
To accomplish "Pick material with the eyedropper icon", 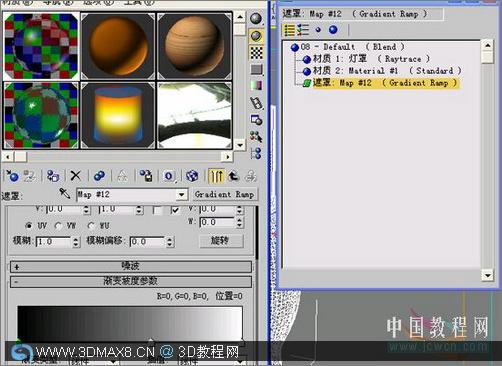I will tap(64, 194).
